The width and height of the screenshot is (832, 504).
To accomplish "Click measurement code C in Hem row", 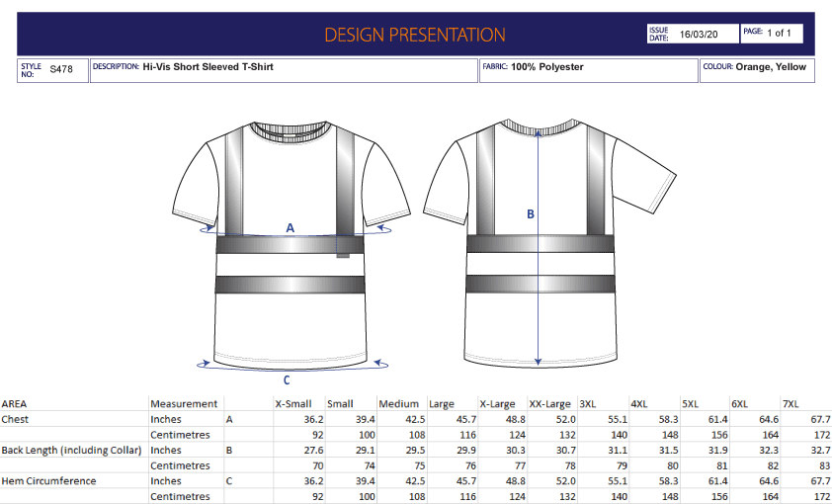I will pyautogui.click(x=229, y=481).
